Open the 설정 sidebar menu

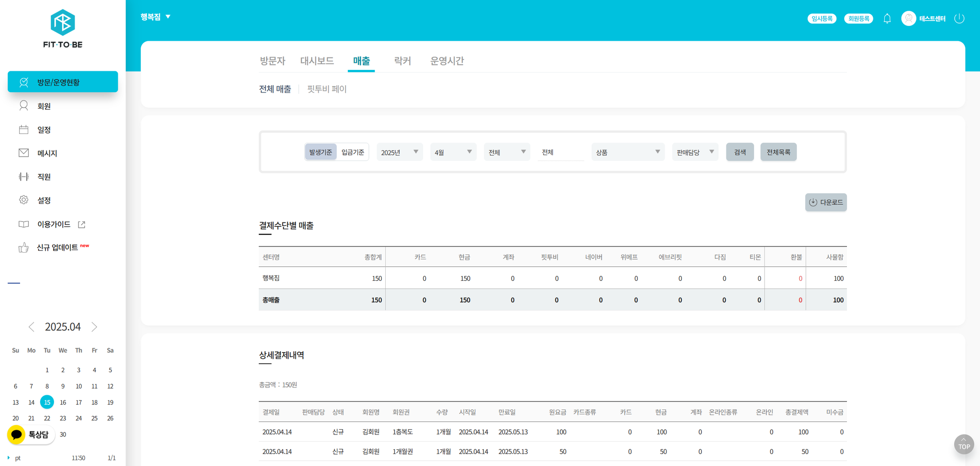tap(44, 200)
